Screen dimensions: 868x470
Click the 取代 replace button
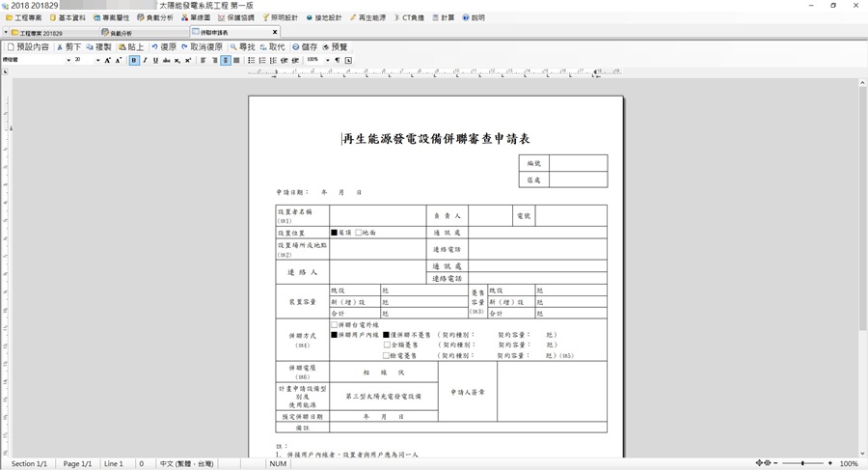click(272, 46)
